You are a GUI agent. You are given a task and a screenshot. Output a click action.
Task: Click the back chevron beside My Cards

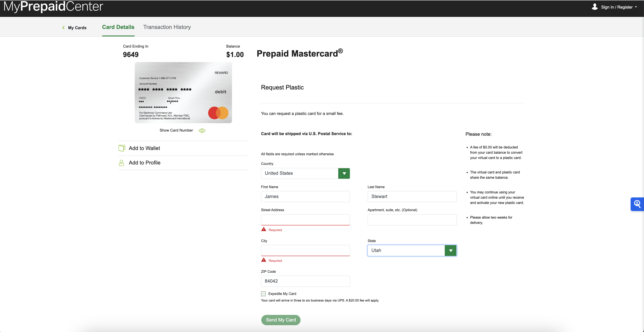click(x=63, y=28)
